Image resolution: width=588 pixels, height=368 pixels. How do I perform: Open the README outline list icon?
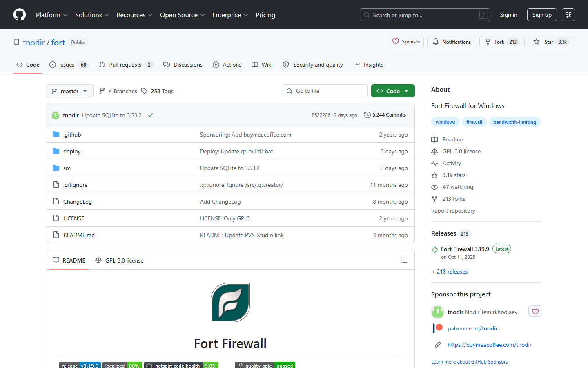pyautogui.click(x=404, y=260)
